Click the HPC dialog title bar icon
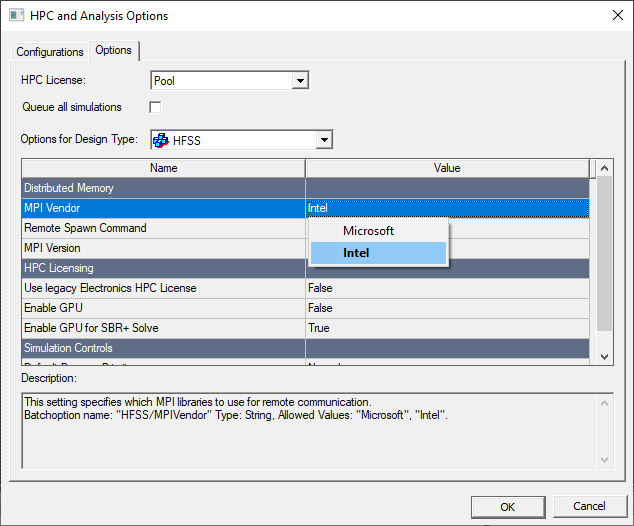The width and height of the screenshot is (634, 526). coord(16,15)
